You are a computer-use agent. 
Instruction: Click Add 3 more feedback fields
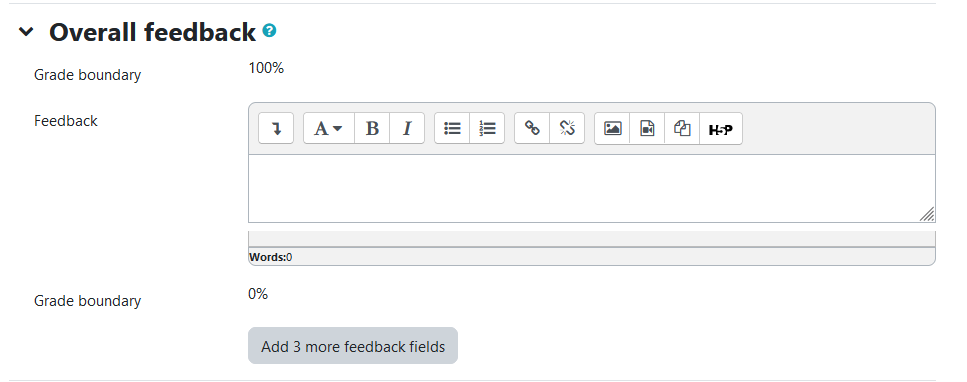point(353,346)
